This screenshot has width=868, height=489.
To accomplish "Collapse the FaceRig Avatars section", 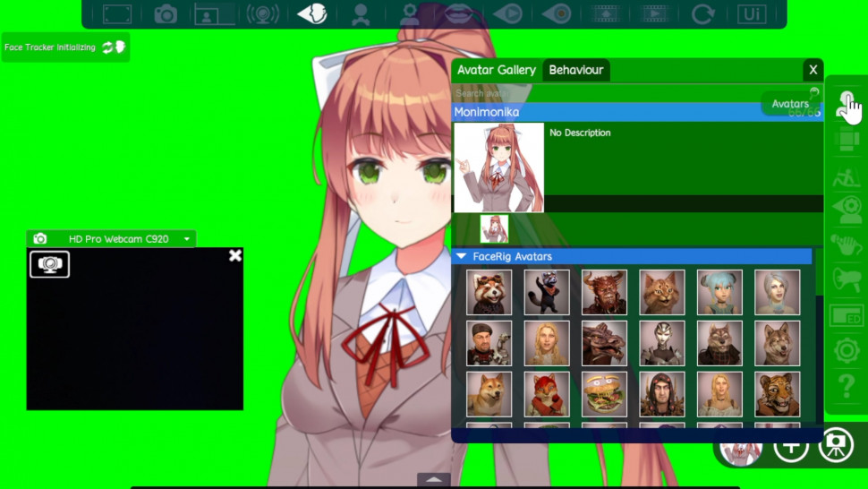I will [x=461, y=256].
